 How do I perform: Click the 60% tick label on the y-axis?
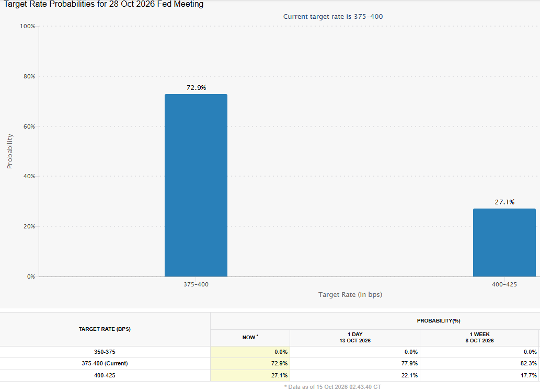coord(29,126)
